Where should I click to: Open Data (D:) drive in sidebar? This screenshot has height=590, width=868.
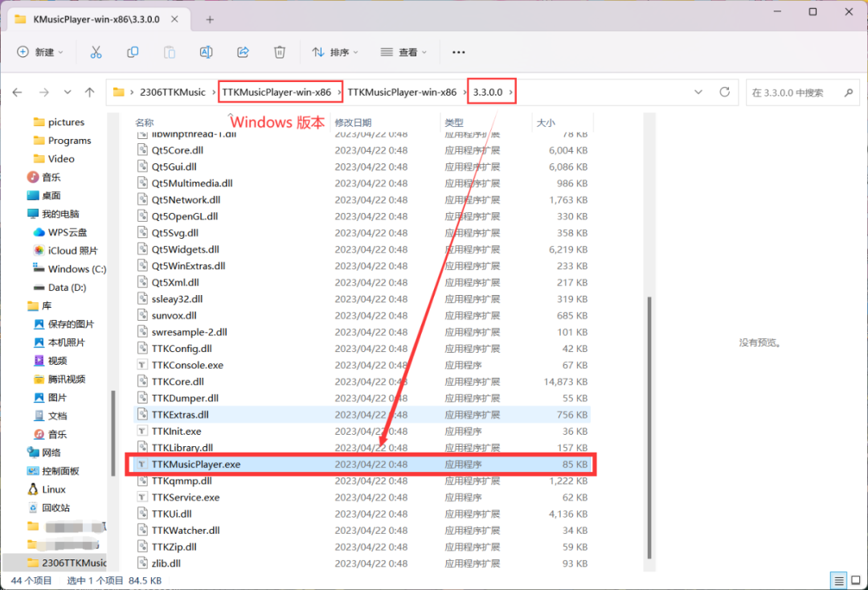(59, 287)
